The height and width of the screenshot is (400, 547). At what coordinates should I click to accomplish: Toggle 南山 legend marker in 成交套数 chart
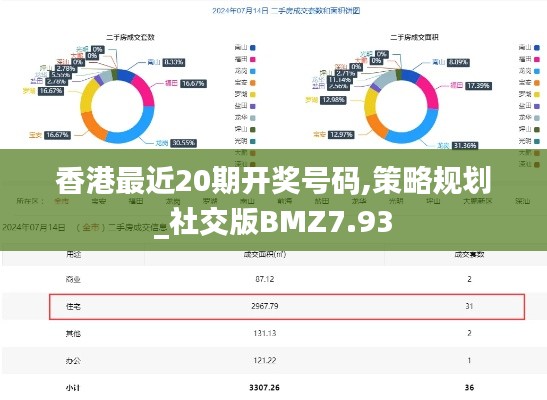pyautogui.click(x=253, y=48)
